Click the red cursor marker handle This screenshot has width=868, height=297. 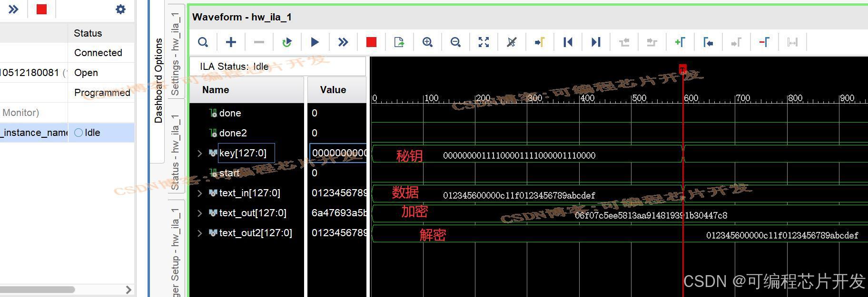(x=683, y=69)
